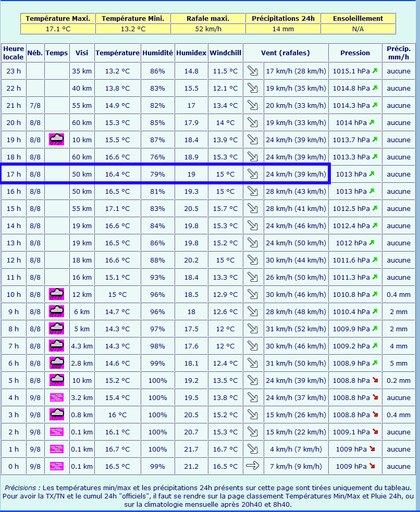The width and height of the screenshot is (420, 512).
Task: Click the Température column header
Action: point(117,53)
